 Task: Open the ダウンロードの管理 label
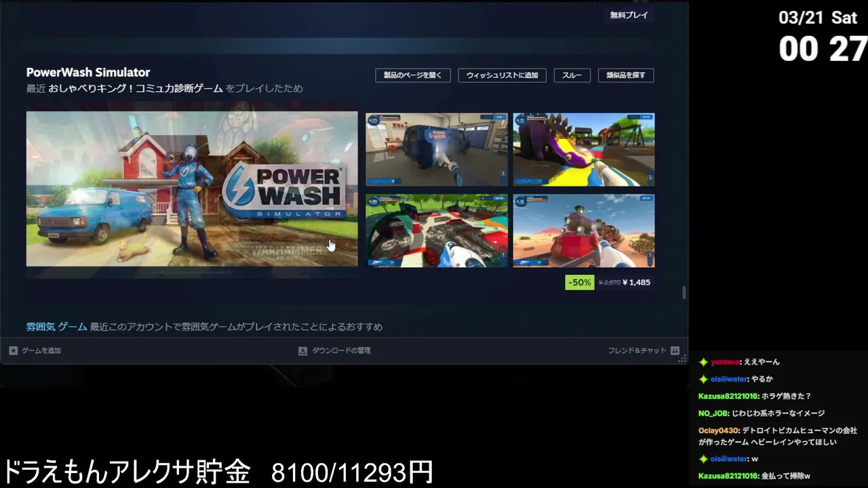coord(341,350)
